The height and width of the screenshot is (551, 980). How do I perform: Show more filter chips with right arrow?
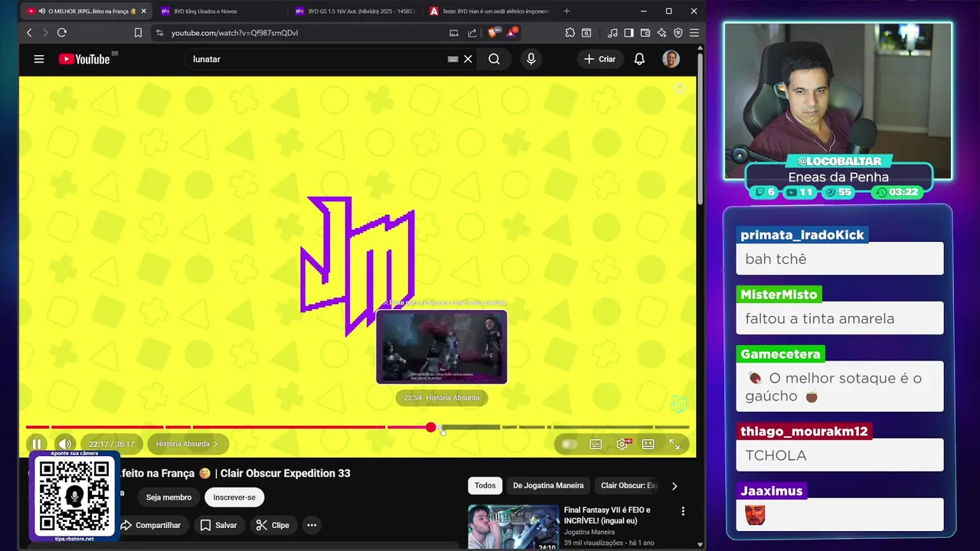tap(675, 485)
